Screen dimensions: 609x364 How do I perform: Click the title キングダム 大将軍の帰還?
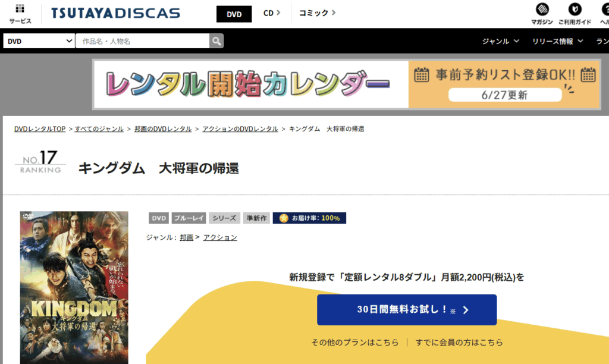click(x=158, y=168)
